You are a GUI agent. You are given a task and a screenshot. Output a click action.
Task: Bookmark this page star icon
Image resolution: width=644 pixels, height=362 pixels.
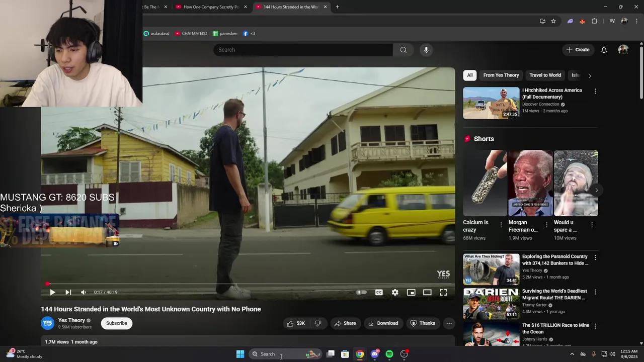click(x=553, y=21)
